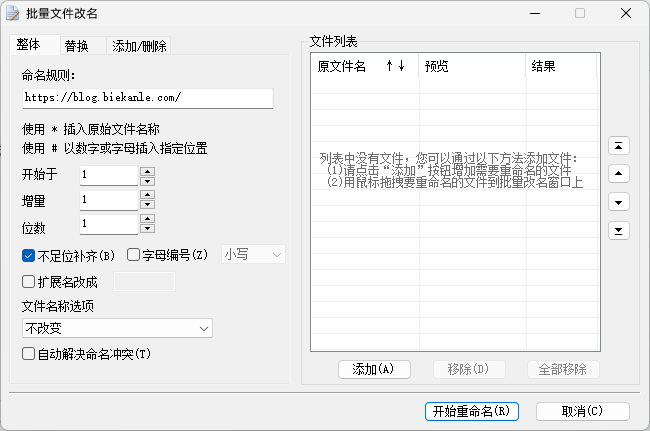Screen dimensions: 650x431
Task: Increase the 开始于 value with up arrow
Action: (147, 171)
